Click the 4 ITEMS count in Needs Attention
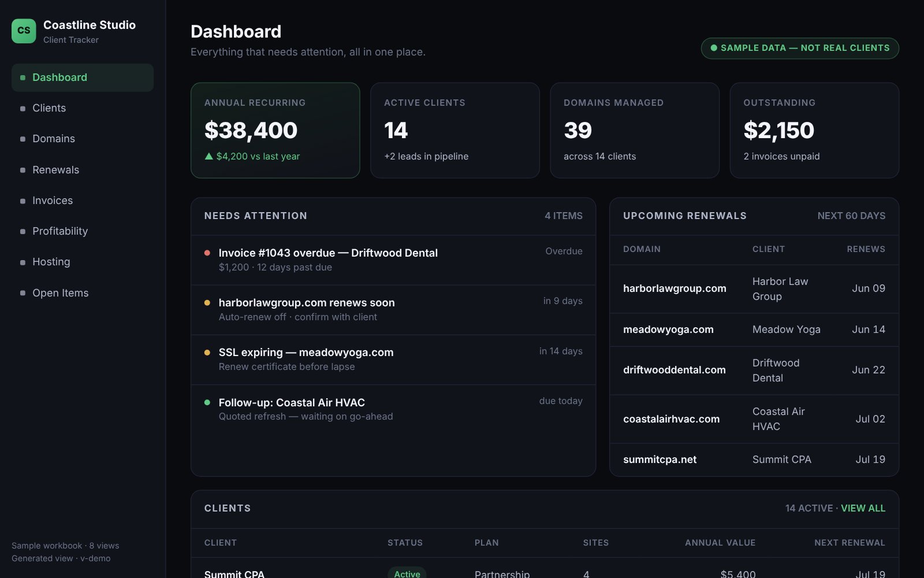Screen dimensions: 924x578 564,216
